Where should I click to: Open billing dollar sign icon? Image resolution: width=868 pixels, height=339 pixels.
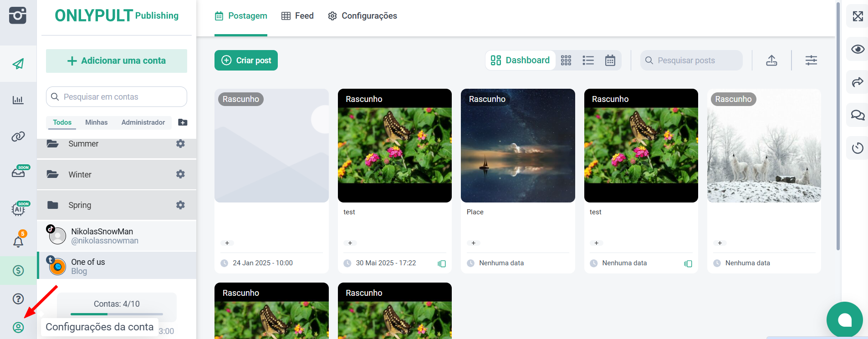[18, 271]
